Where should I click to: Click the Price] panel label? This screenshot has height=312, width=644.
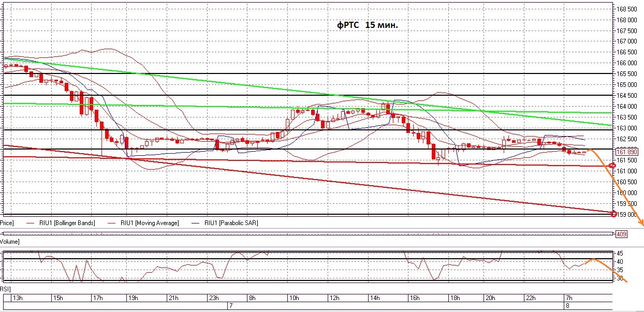pyautogui.click(x=6, y=223)
